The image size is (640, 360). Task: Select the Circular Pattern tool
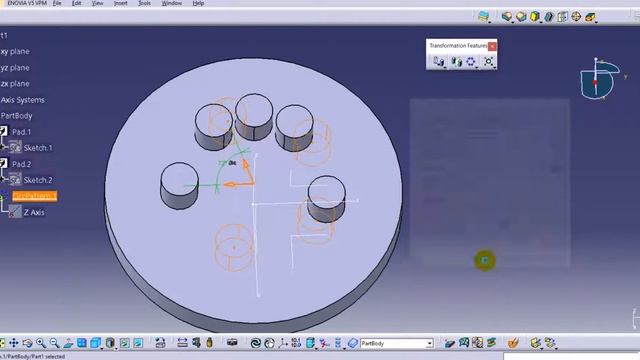coord(471,62)
